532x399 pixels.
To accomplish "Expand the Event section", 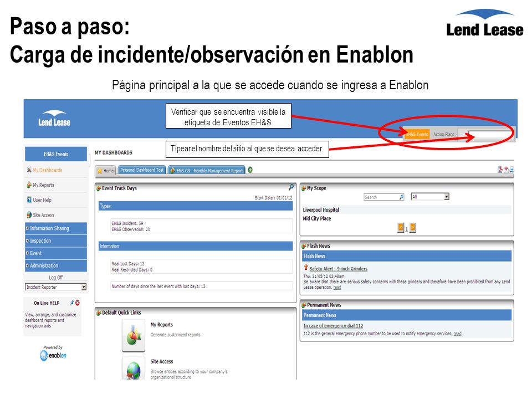I will coord(56,253).
